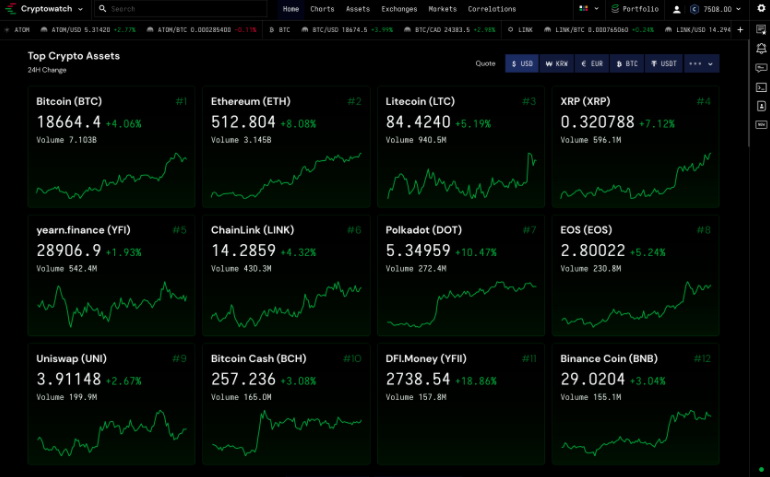Screen dimensions: 770x477
Task: Click the ATOM/BTC ticker entry
Action: (x=201, y=29)
